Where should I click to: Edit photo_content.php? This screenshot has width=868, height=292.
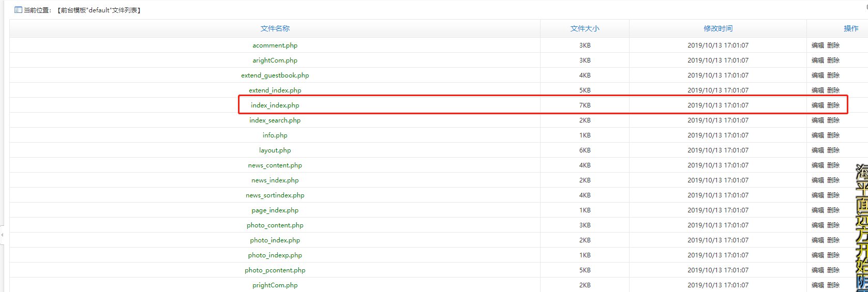click(817, 225)
